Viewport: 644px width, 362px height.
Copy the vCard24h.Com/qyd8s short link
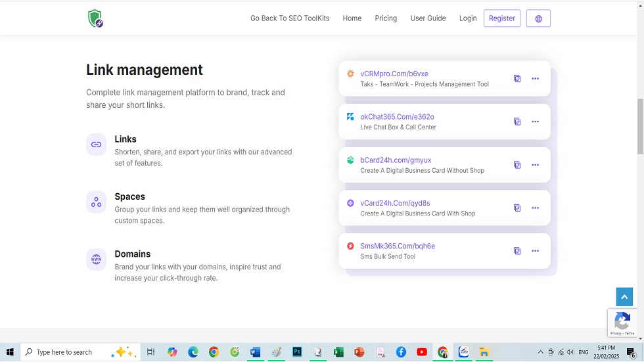(517, 208)
